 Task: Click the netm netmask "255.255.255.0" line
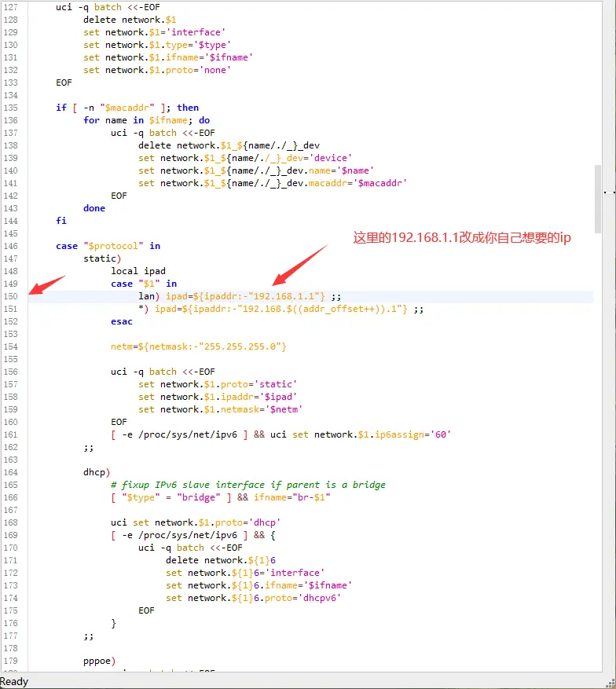(x=199, y=347)
